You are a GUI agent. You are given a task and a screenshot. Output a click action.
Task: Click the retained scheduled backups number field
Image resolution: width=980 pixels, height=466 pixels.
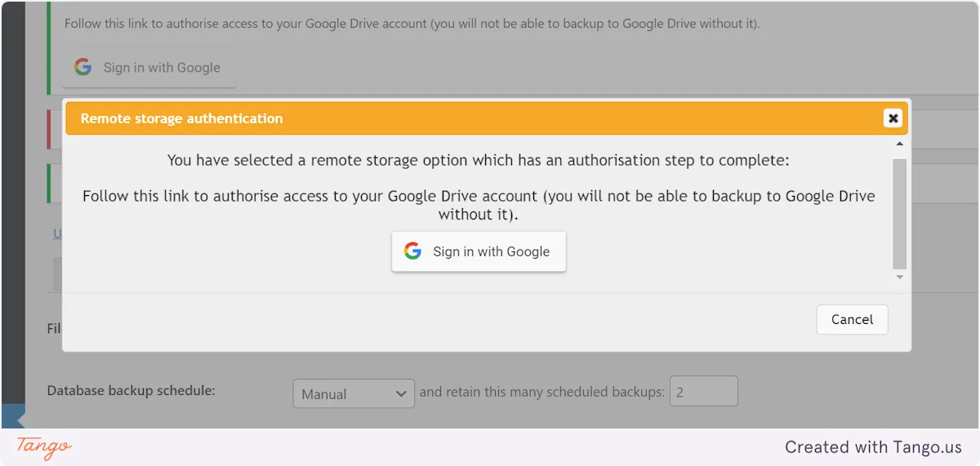click(x=703, y=392)
